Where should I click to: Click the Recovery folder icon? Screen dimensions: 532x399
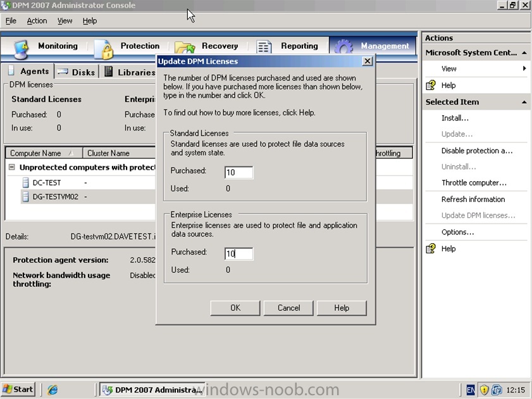[x=185, y=47]
